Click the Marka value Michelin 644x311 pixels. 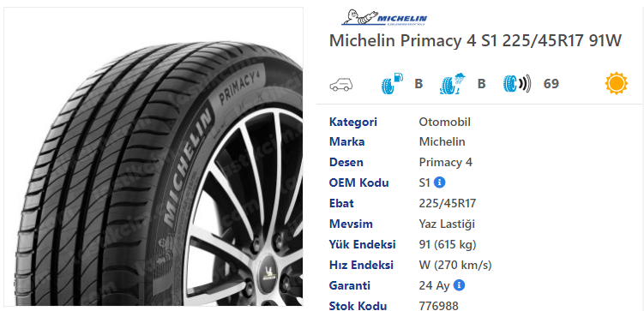point(442,142)
